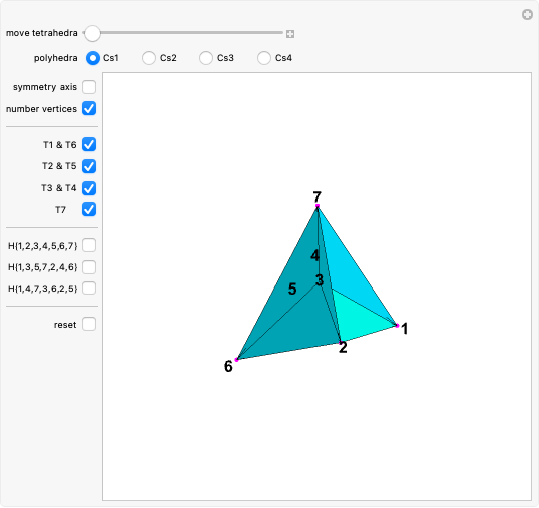The image size is (539, 508).
Task: Select the Cs4 polyhedra option
Action: pyautogui.click(x=264, y=58)
